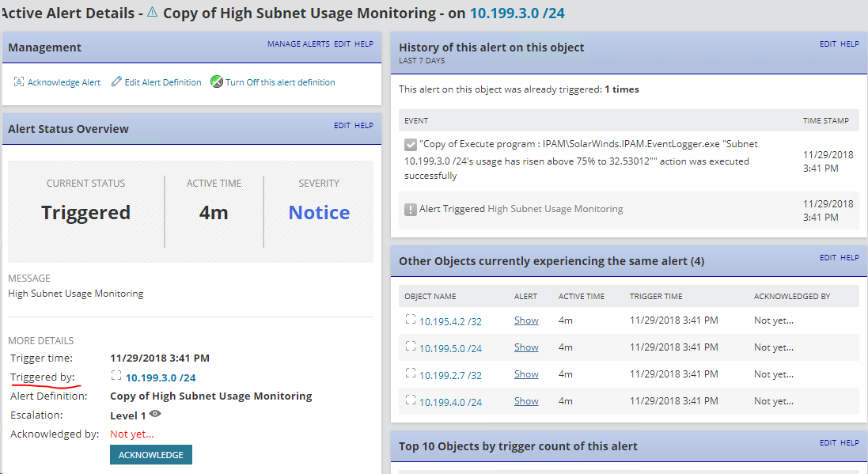Click the Notice severity value
This screenshot has height=474, width=868.
tap(319, 213)
